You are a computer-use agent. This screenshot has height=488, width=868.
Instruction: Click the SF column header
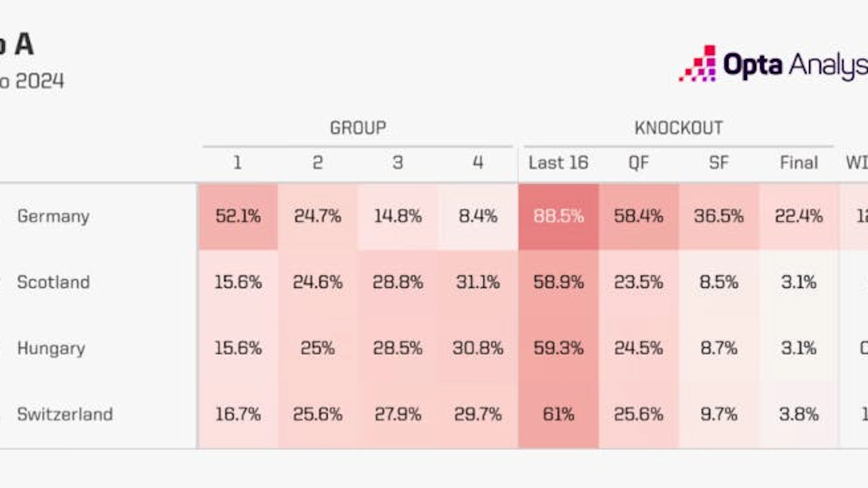[x=719, y=163]
